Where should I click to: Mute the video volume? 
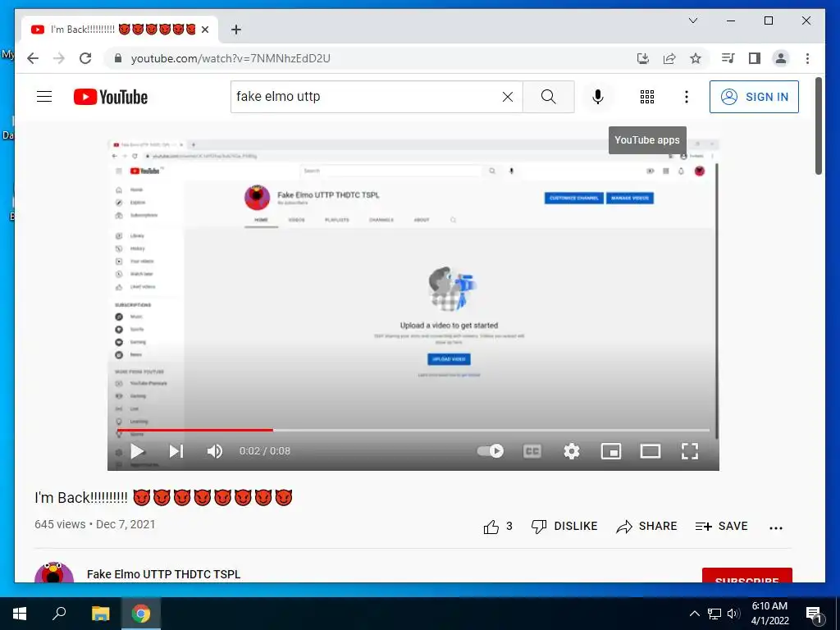click(215, 451)
